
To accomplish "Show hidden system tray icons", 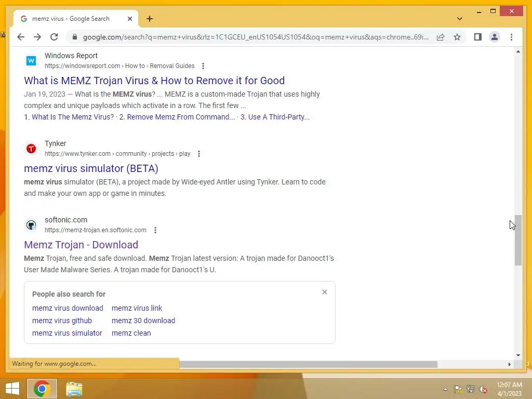I will click(445, 389).
